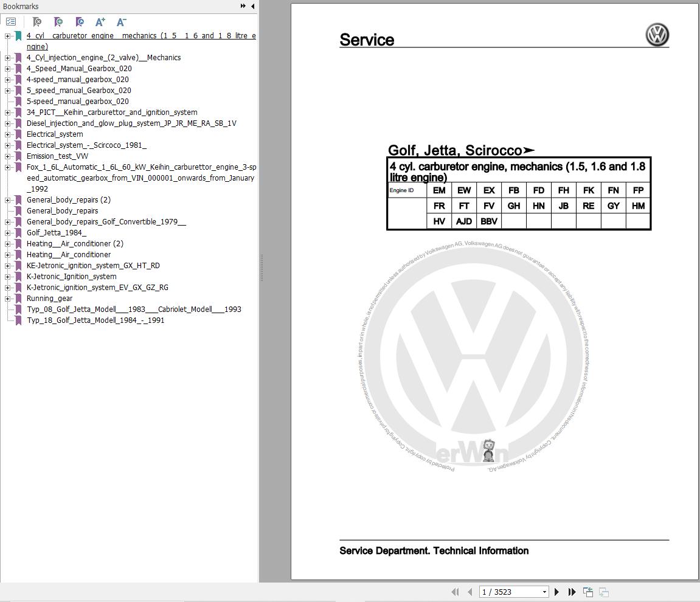Click bookmark icon beside 5-speed_manual_gearbox_020

click(18, 102)
